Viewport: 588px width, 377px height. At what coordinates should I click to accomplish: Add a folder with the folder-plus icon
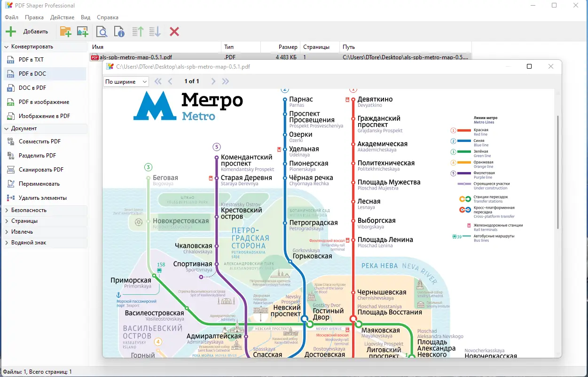click(65, 31)
